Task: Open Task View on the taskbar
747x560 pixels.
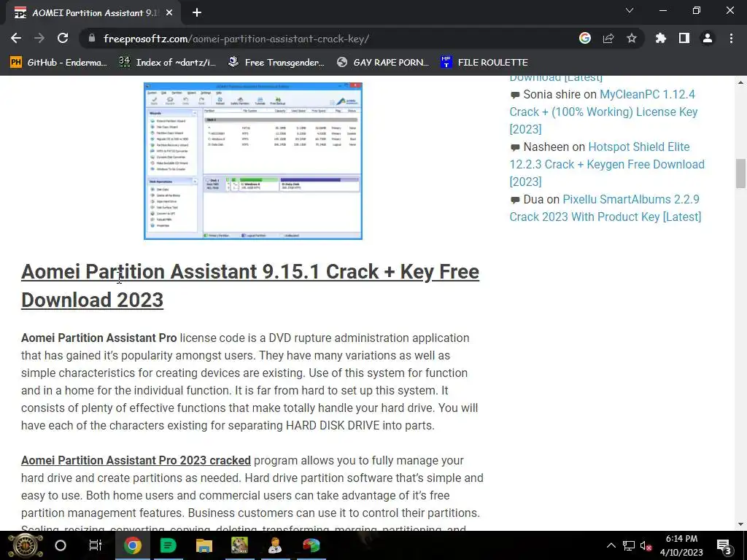Action: tap(96, 545)
